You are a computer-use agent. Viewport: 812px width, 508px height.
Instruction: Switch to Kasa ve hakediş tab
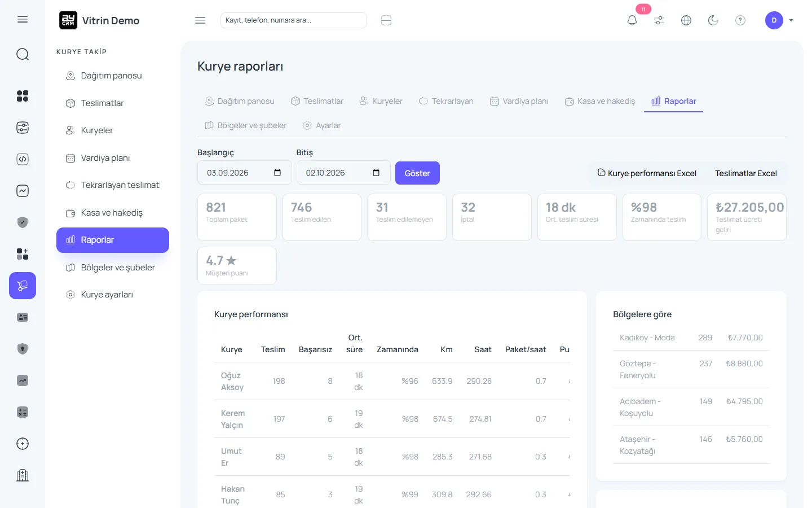pos(600,101)
